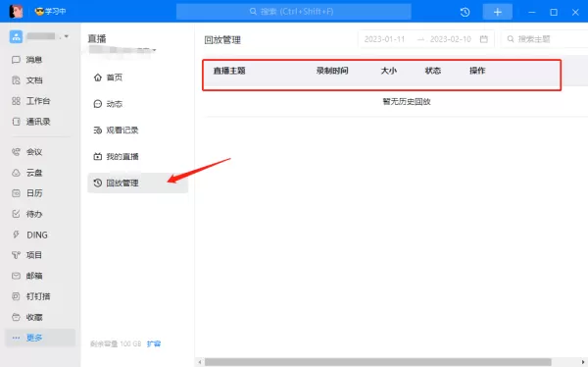
Task: Click the 直播主题 column header
Action: [229, 71]
